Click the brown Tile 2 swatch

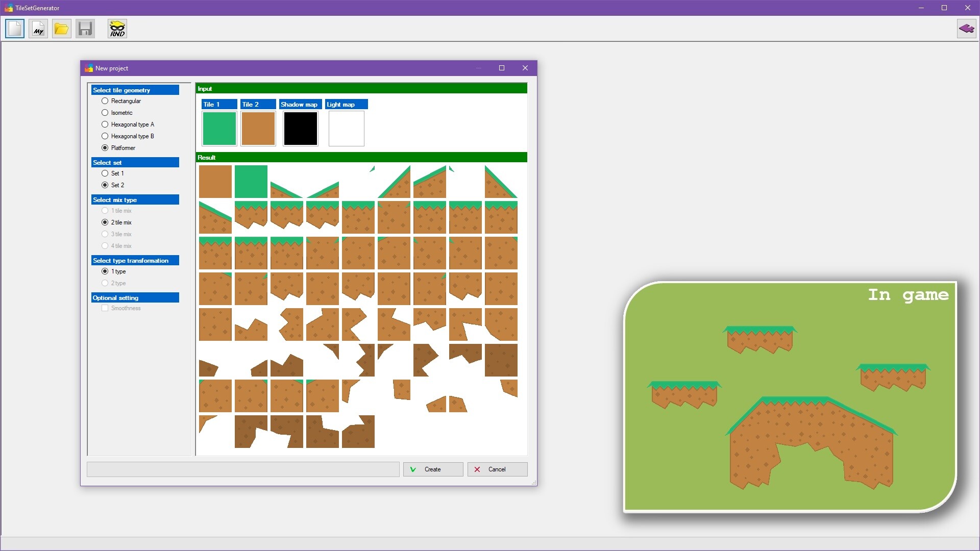(x=258, y=129)
